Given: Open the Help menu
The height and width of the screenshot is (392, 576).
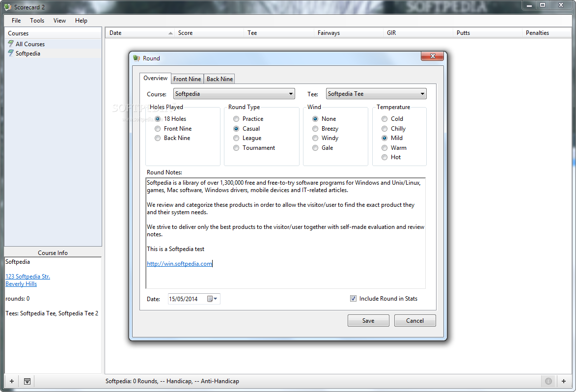Looking at the screenshot, I should pos(81,21).
